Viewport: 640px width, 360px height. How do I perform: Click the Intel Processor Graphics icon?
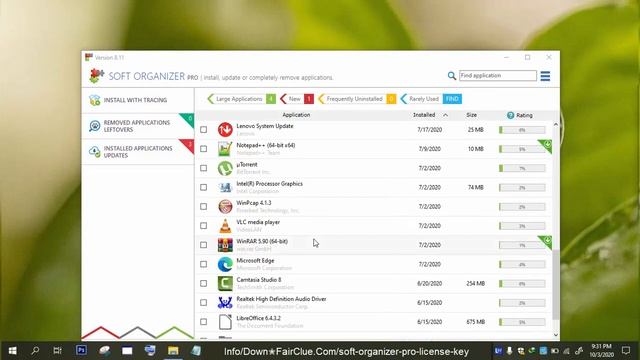tap(225, 187)
